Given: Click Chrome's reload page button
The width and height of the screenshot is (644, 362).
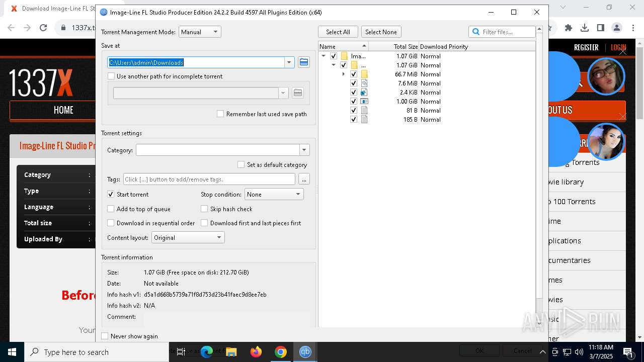Looking at the screenshot, I should 43,28.
